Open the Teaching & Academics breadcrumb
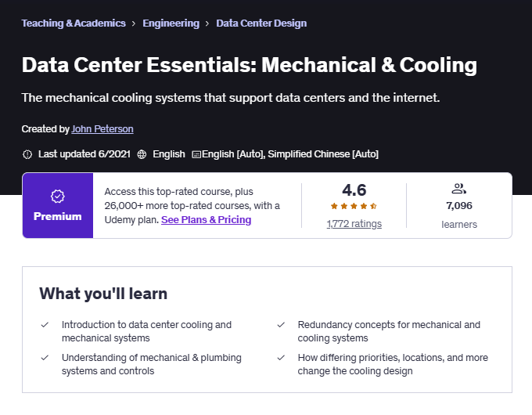The image size is (532, 415). point(74,23)
